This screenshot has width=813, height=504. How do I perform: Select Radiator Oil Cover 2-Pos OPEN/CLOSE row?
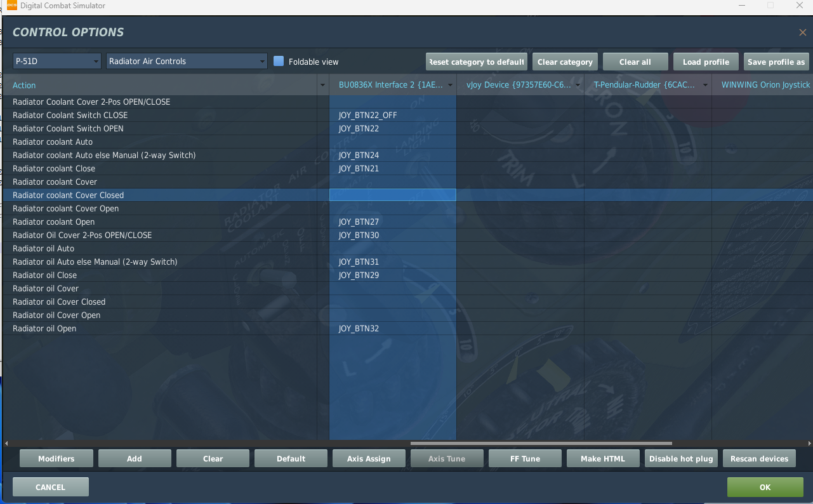(408, 235)
